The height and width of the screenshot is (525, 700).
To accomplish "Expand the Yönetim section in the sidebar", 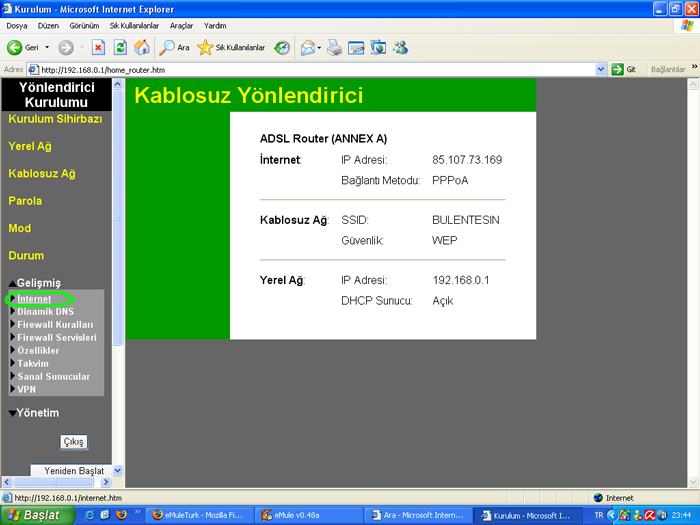I will coord(12,413).
